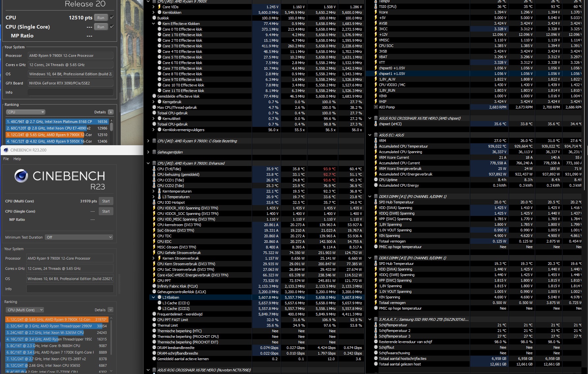Screen dimensions: 588x374
Task: Open ranking Details in Release 20 window
Action: click(110, 112)
